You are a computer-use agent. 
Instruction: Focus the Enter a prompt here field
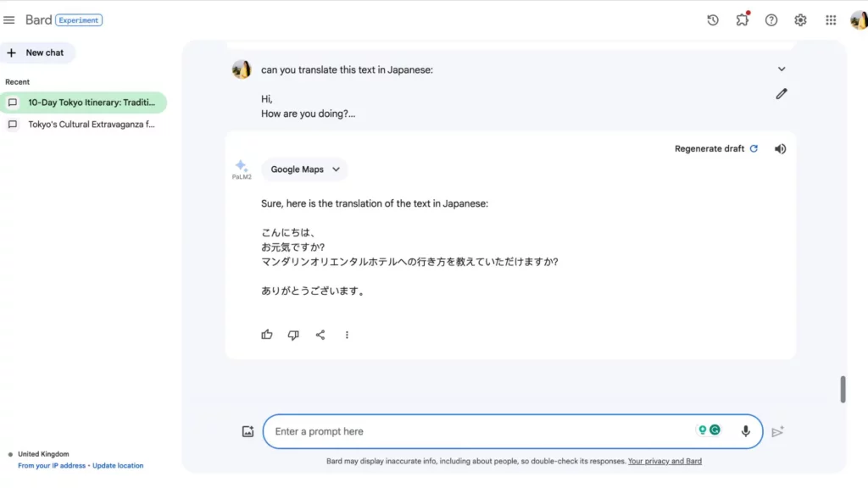[x=475, y=431]
